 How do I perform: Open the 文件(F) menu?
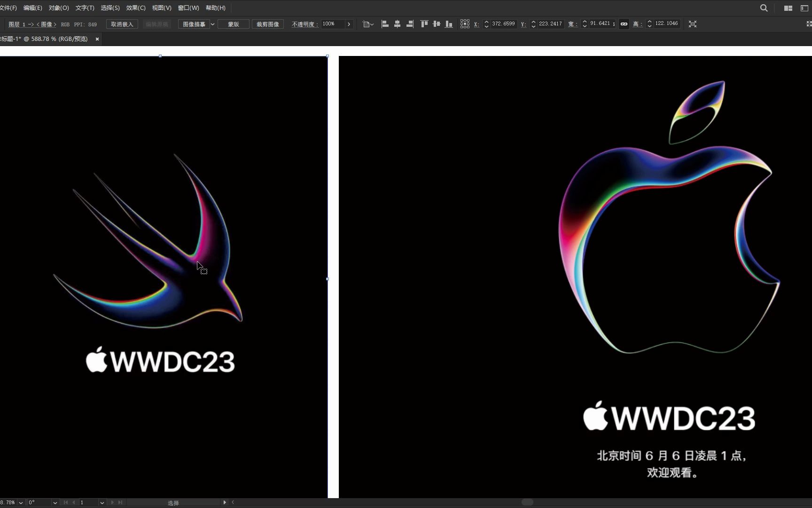(x=8, y=8)
